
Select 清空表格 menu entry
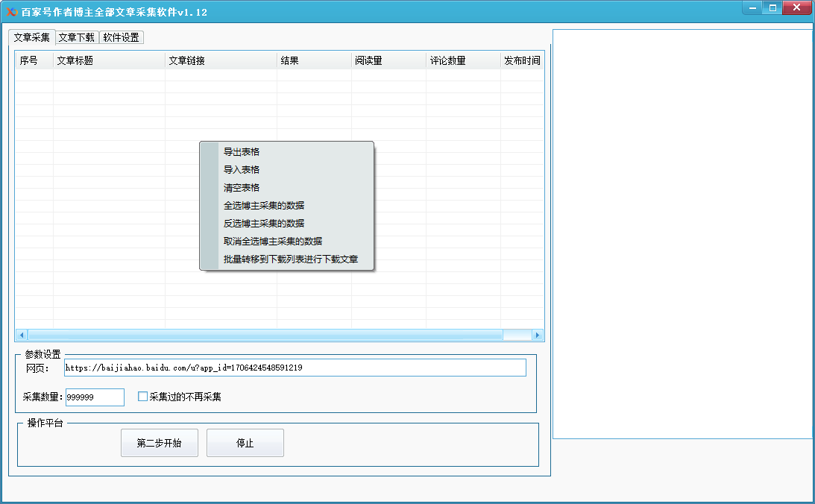(x=286, y=188)
